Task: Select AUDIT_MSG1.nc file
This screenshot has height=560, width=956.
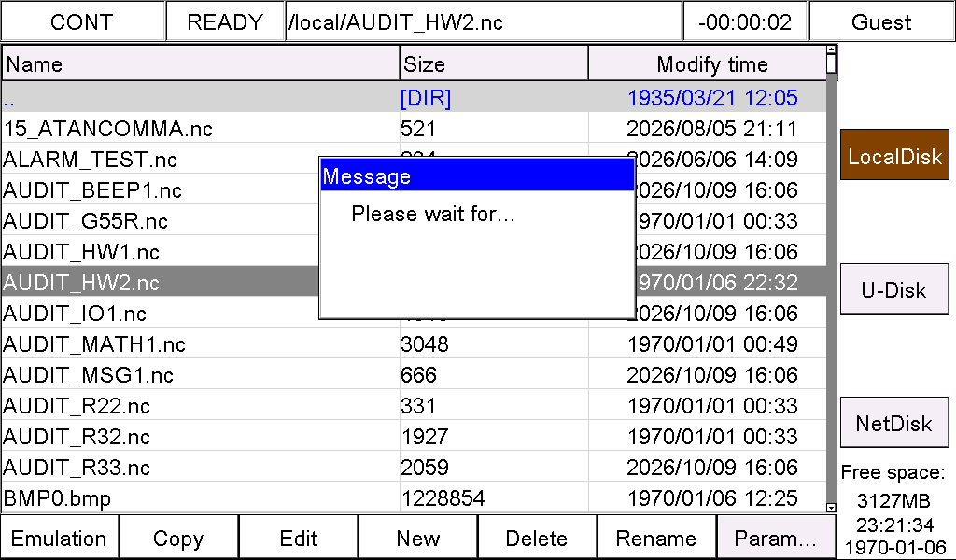Action: (x=414, y=375)
